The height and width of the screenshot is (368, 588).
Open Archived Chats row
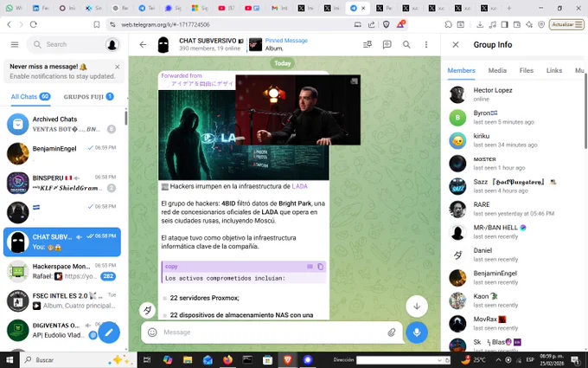(x=62, y=124)
